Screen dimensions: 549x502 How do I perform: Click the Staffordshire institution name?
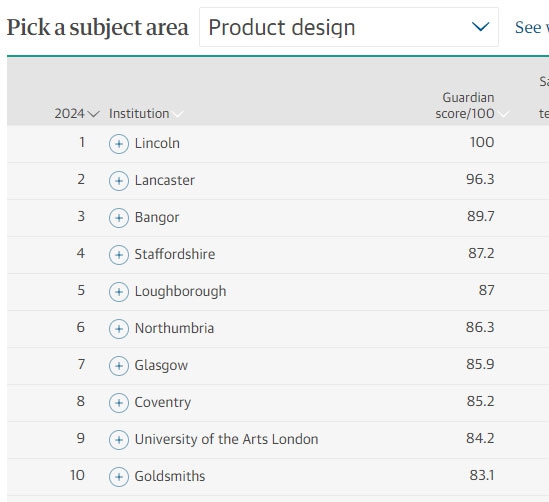tap(175, 254)
